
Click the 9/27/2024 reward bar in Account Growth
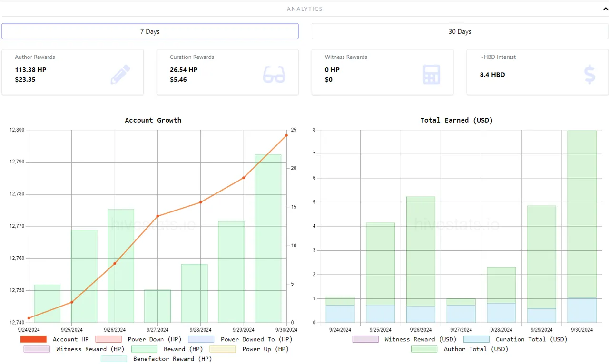pos(157,307)
